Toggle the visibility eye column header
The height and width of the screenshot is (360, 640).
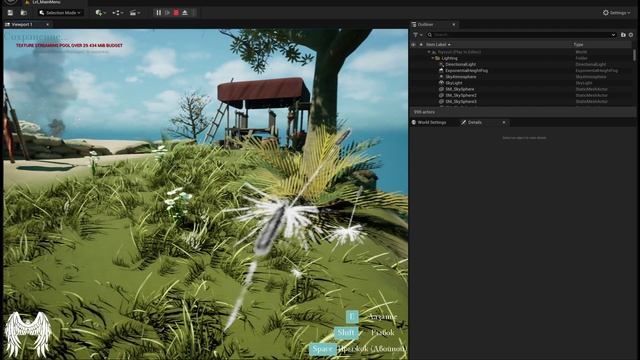(413, 44)
